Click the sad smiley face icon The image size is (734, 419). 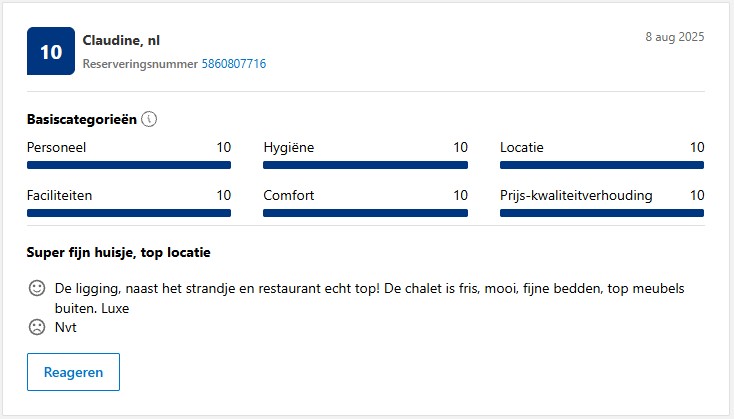[37, 327]
